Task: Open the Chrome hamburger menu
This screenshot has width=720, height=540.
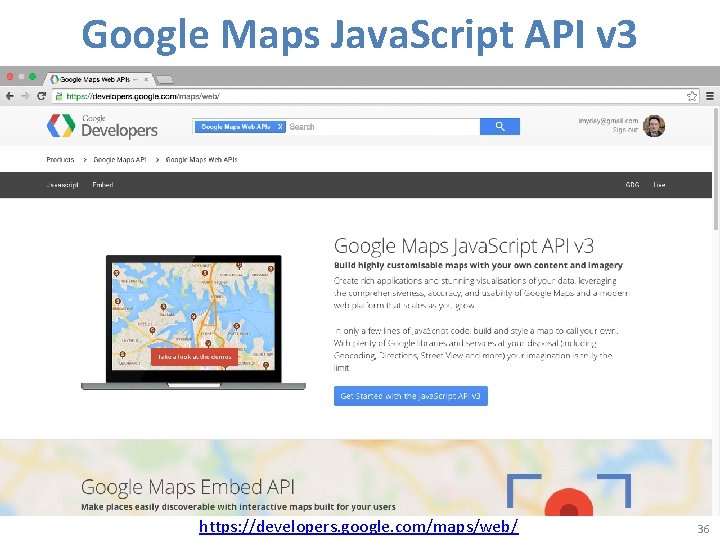Action: (710, 96)
